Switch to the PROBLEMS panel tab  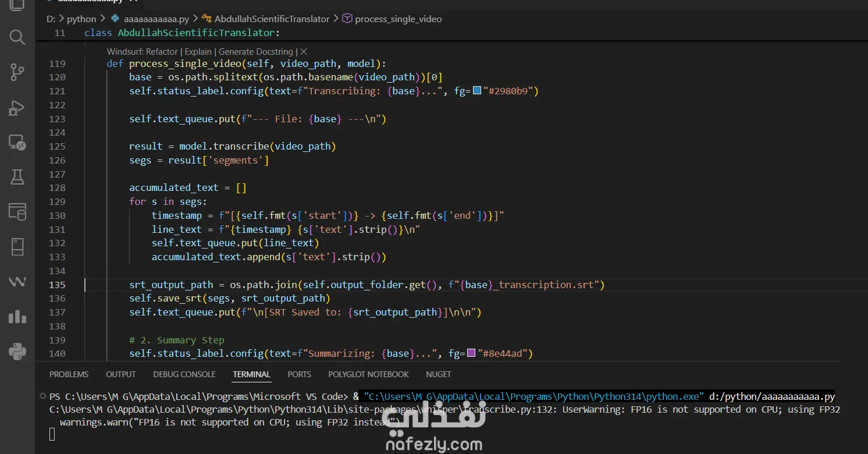coord(69,374)
